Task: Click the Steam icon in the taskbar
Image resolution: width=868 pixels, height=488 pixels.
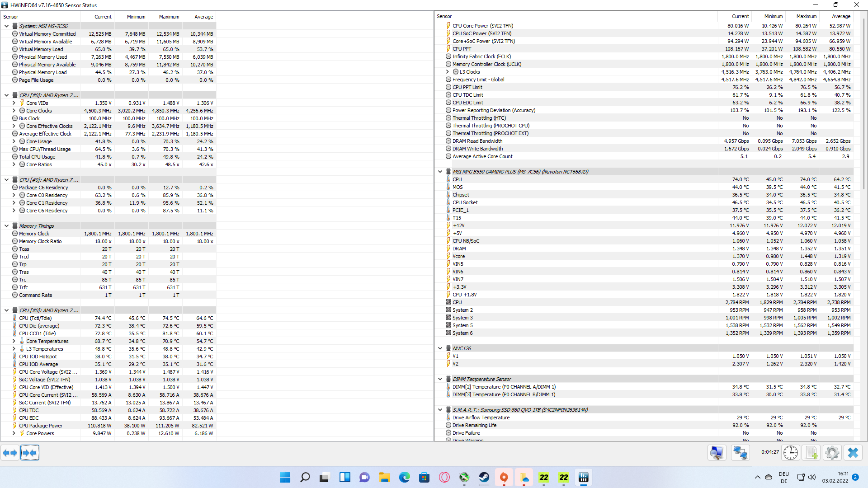Action: (x=483, y=477)
